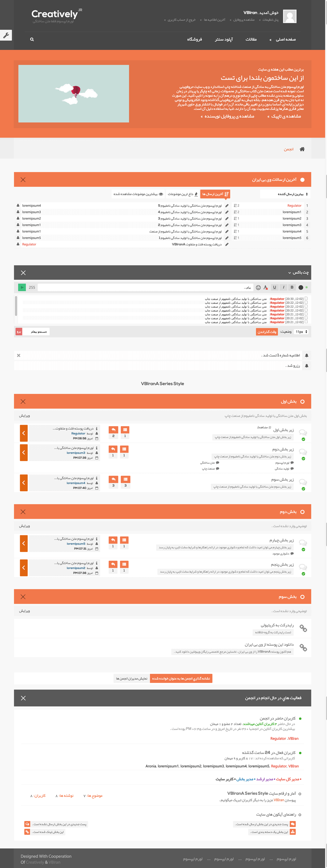Open the chatbox smiley picker

point(258,288)
